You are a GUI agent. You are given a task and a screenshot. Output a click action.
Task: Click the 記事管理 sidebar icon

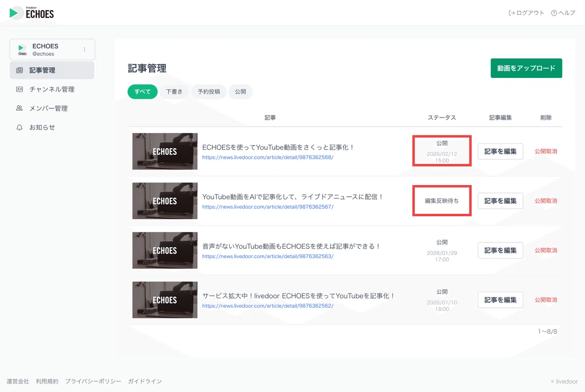click(x=19, y=70)
